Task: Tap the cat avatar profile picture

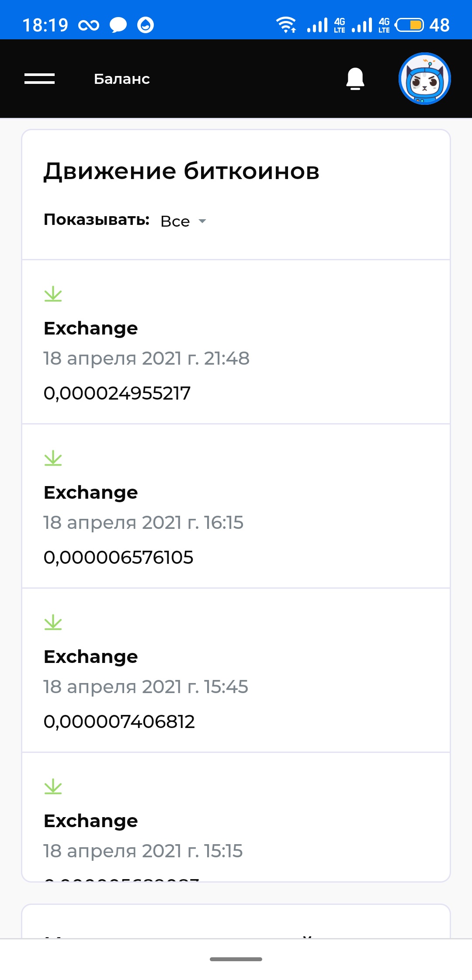Action: (x=424, y=79)
